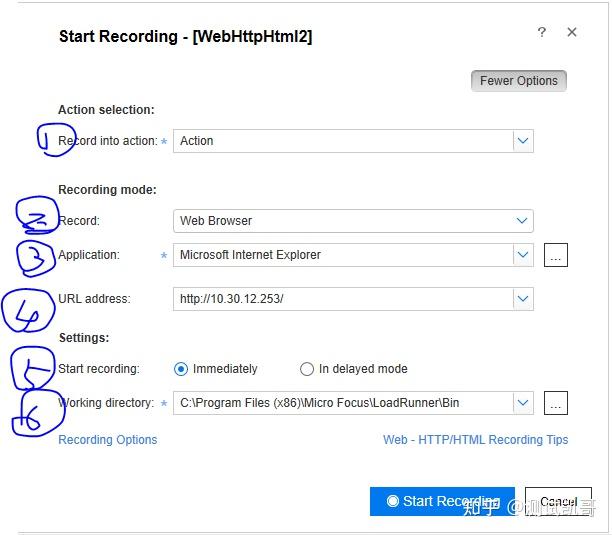Click the Start Recording button
Screen dimensions: 612x535
click(442, 501)
